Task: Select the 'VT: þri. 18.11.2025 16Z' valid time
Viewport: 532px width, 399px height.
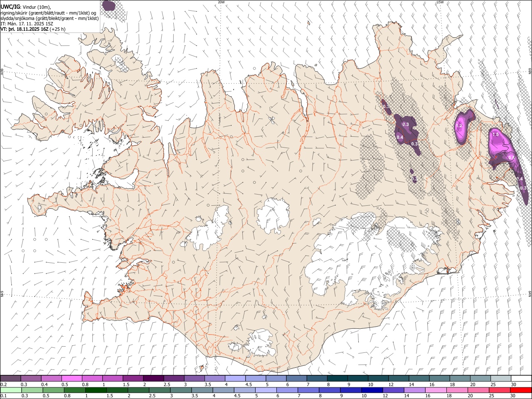Action: click(24, 30)
